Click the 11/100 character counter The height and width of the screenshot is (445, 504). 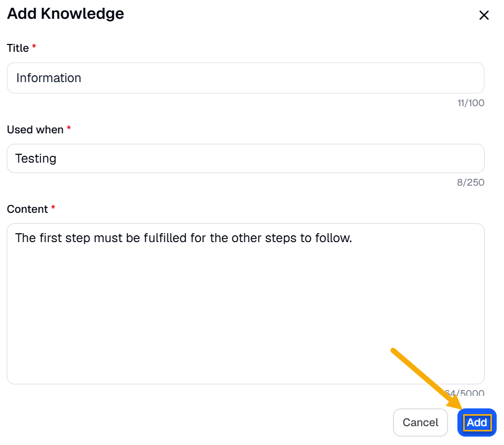click(471, 103)
